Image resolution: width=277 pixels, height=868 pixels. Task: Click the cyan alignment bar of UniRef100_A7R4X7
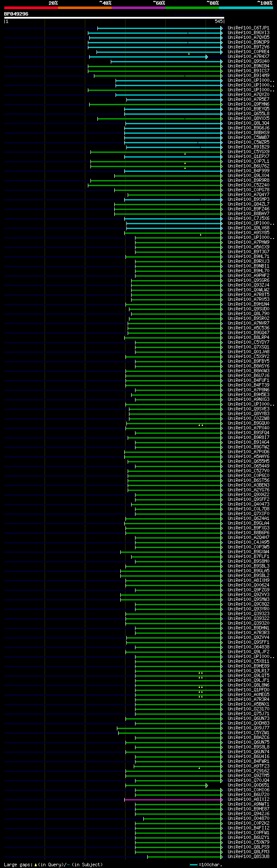(148, 57)
